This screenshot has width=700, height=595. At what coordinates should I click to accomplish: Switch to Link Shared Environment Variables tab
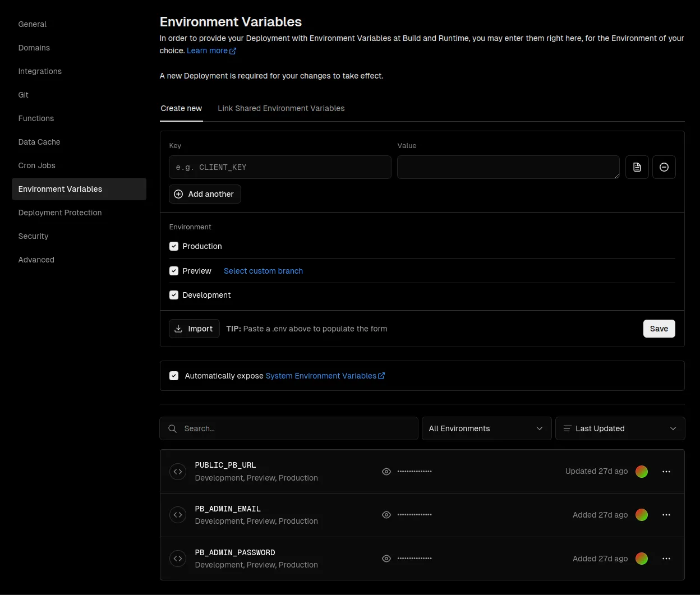pyautogui.click(x=281, y=108)
